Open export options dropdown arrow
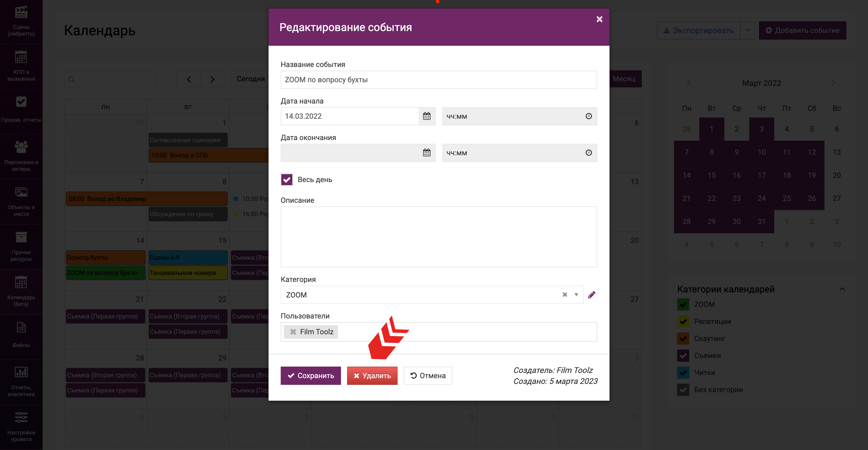Screen dimensions: 868x450 coord(747,30)
